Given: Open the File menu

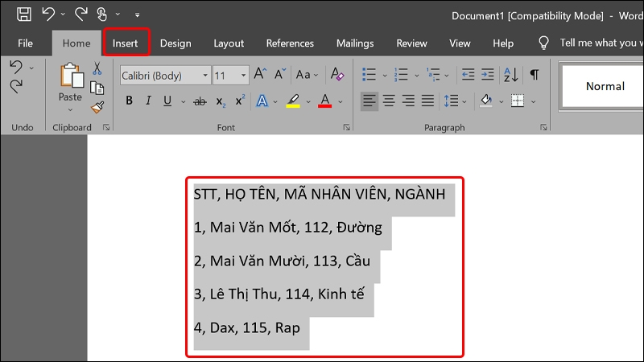Looking at the screenshot, I should pos(25,43).
